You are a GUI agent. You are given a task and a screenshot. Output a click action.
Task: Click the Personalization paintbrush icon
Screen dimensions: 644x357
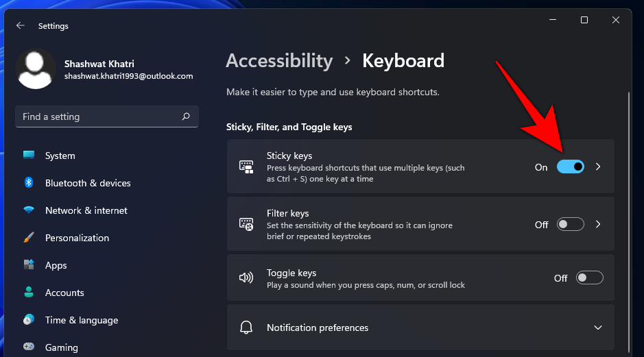[29, 238]
